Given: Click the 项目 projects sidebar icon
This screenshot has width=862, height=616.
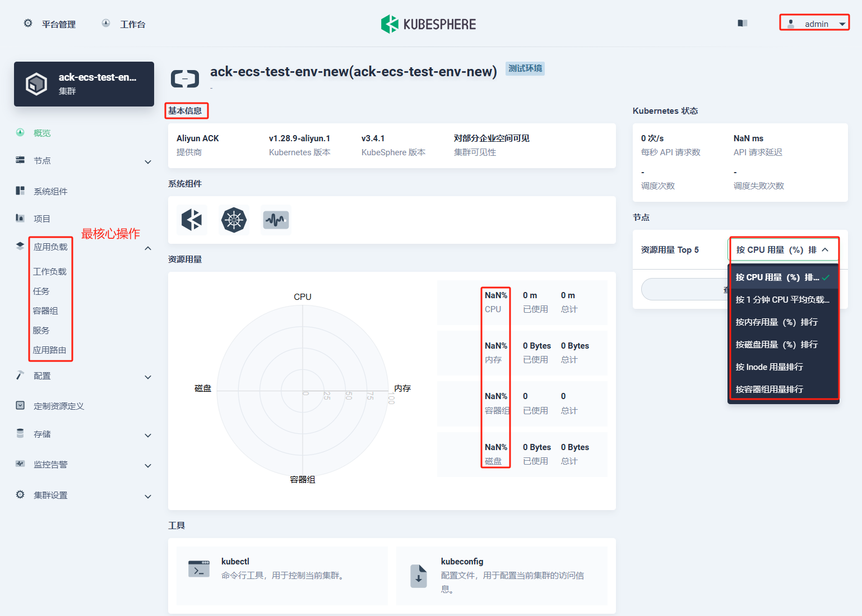Looking at the screenshot, I should (20, 218).
